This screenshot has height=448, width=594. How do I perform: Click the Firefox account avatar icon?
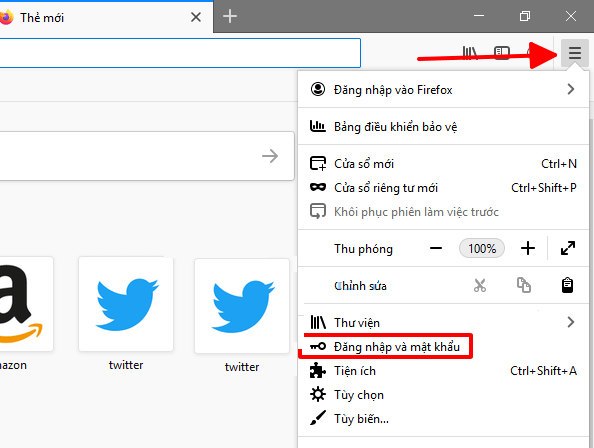(x=318, y=89)
